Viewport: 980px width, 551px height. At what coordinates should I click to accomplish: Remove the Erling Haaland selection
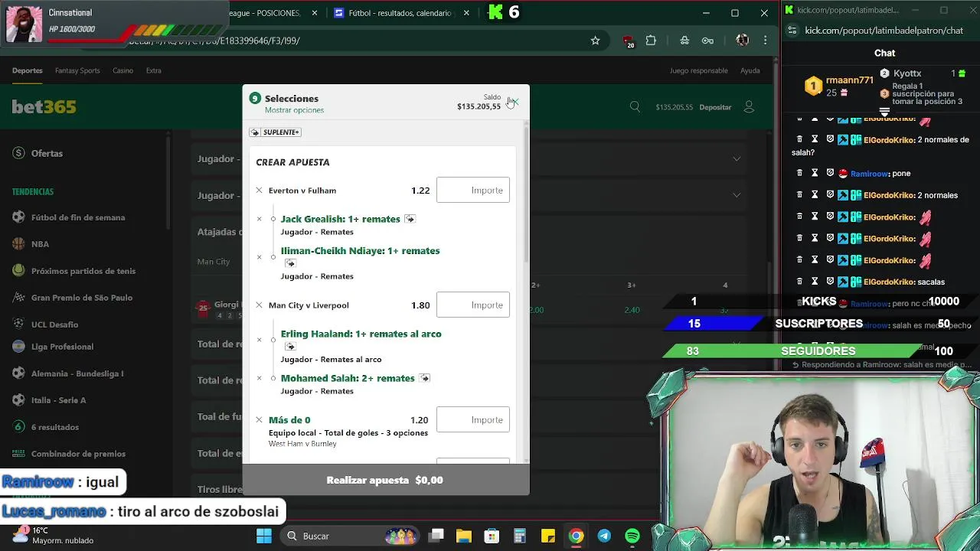tap(259, 340)
